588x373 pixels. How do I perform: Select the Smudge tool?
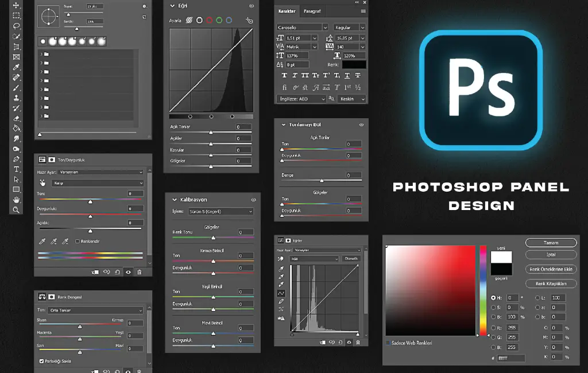[x=16, y=139]
